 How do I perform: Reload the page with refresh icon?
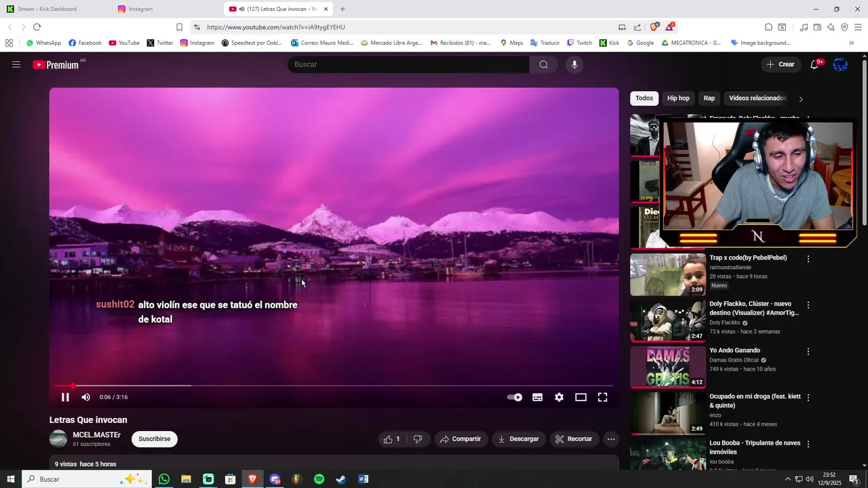[37, 27]
